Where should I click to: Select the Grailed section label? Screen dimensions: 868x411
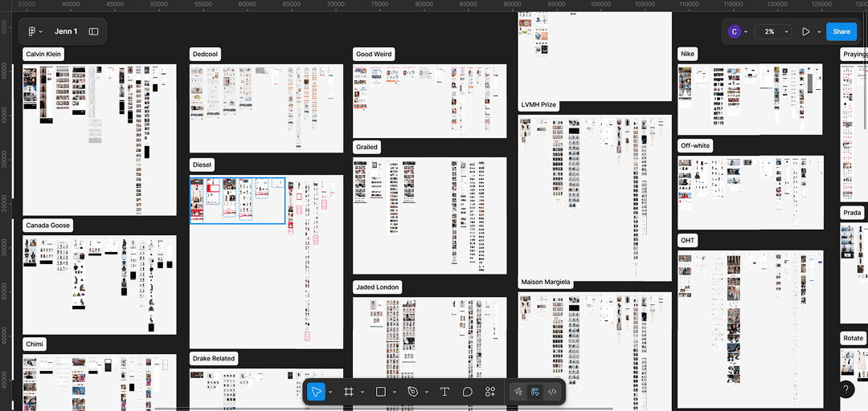pos(366,147)
